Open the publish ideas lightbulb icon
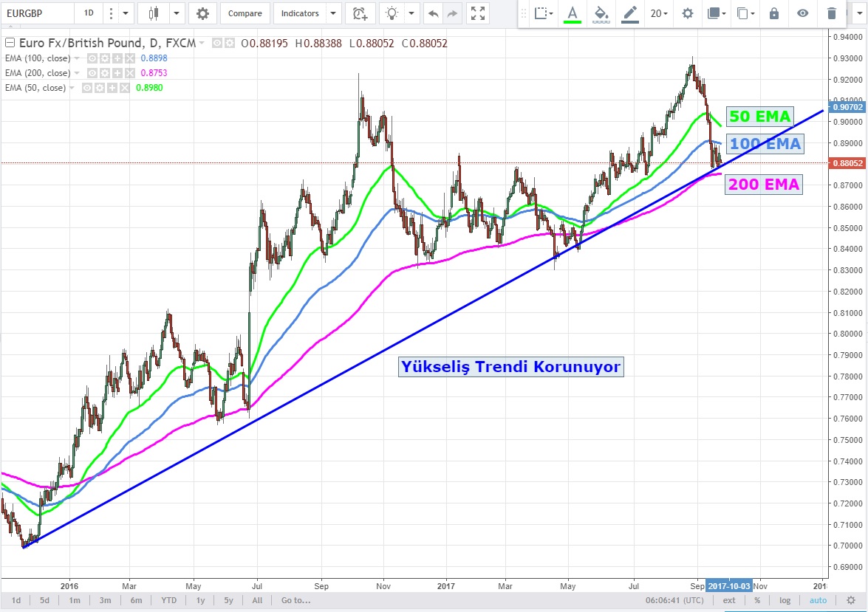 [x=392, y=13]
